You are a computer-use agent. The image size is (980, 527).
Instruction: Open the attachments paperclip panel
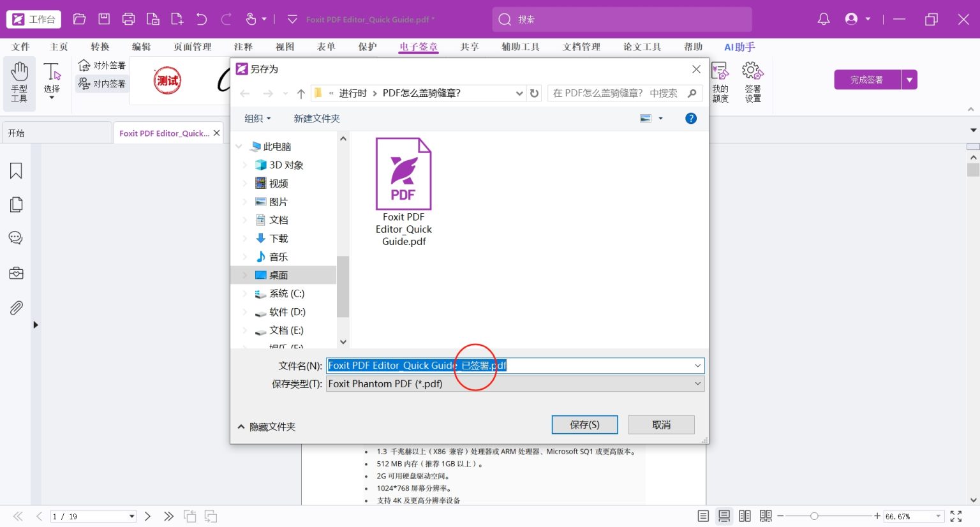click(16, 308)
